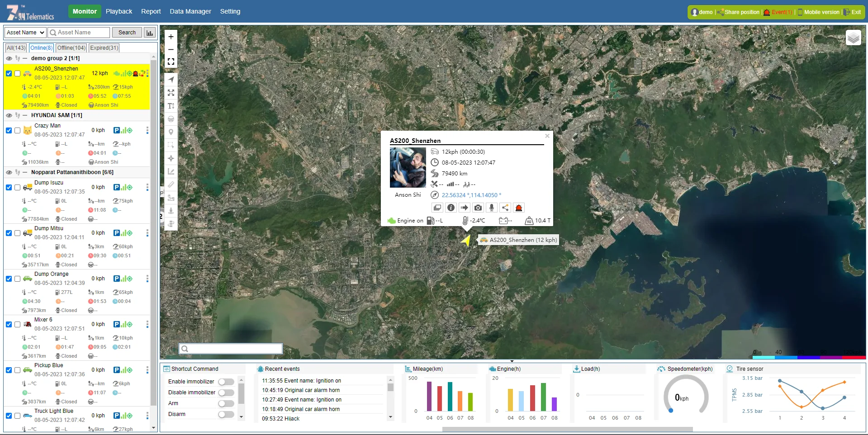Toggle Disable immobilizer switch

(226, 392)
